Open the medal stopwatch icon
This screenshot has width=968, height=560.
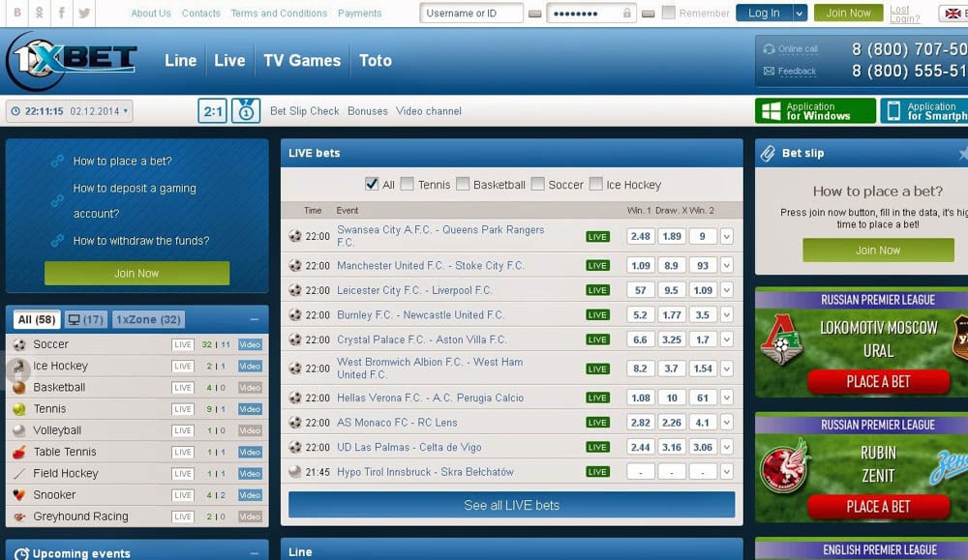[246, 111]
